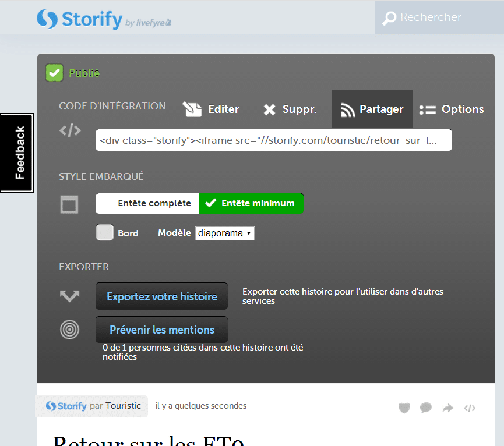Screen dimensions: 504x446
Task: Click the Publié status label
Action: [84, 73]
